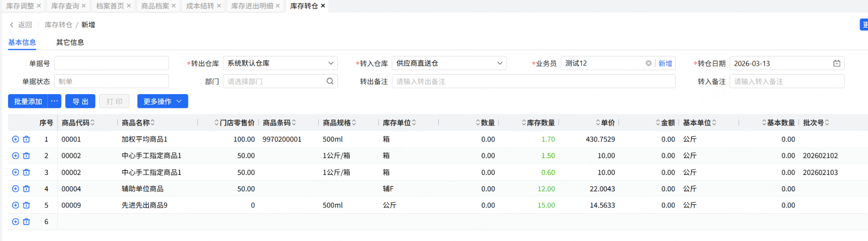Switch to the 其它信息 tab
868x241 pixels.
click(x=70, y=42)
